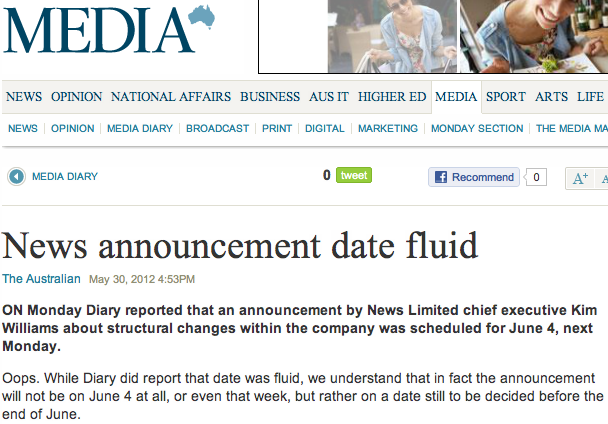Select DIGITAL in the media submenu
Image resolution: width=608 pixels, height=424 pixels.
(x=325, y=128)
